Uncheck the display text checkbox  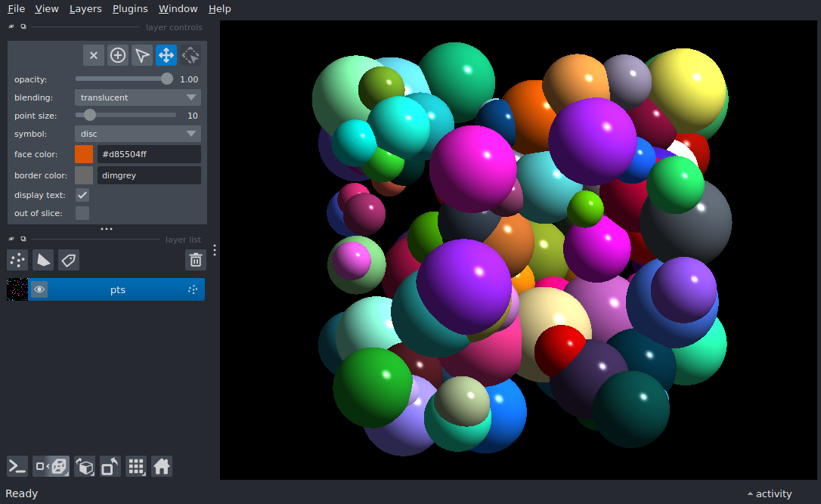point(82,195)
